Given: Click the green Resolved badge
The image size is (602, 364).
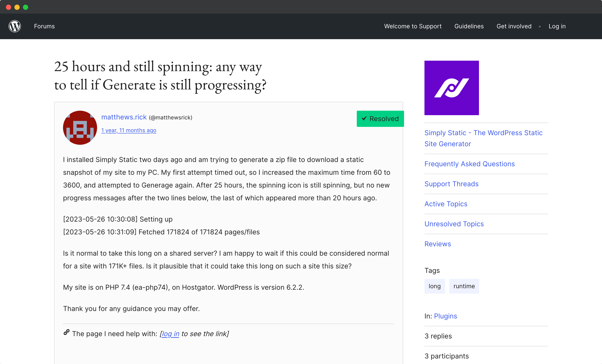Looking at the screenshot, I should point(380,119).
